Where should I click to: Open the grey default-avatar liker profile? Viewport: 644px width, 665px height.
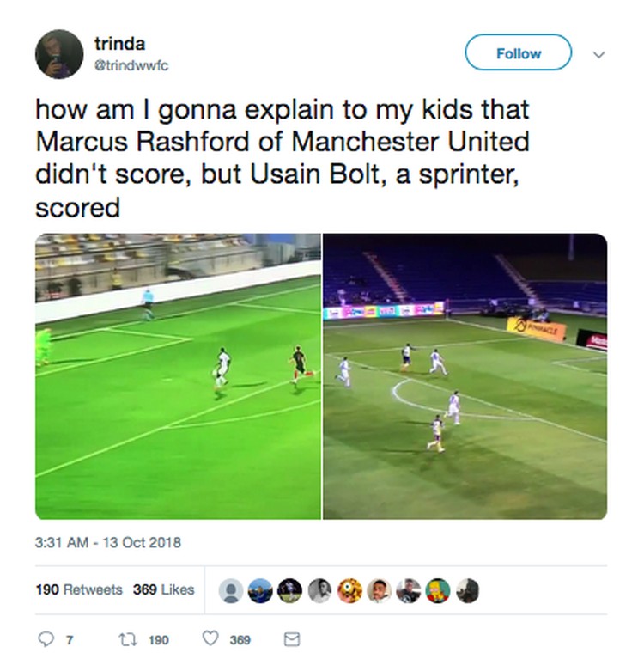231,590
